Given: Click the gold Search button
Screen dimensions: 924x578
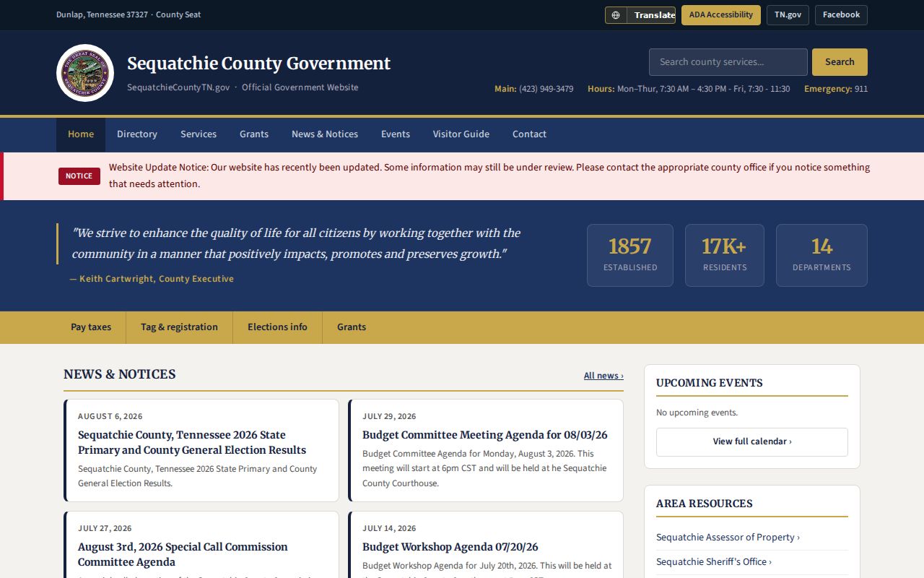Looking at the screenshot, I should point(840,62).
